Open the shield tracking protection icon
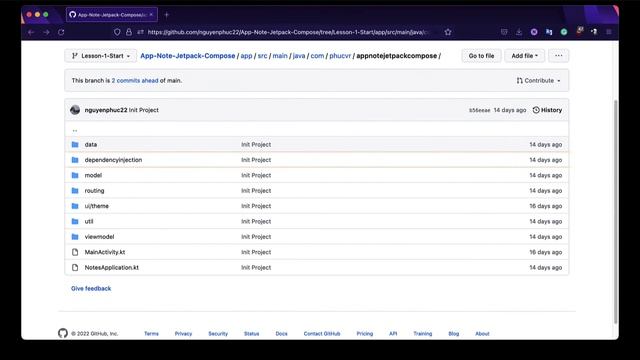Image resolution: width=640 pixels, height=360 pixels. coord(117,32)
